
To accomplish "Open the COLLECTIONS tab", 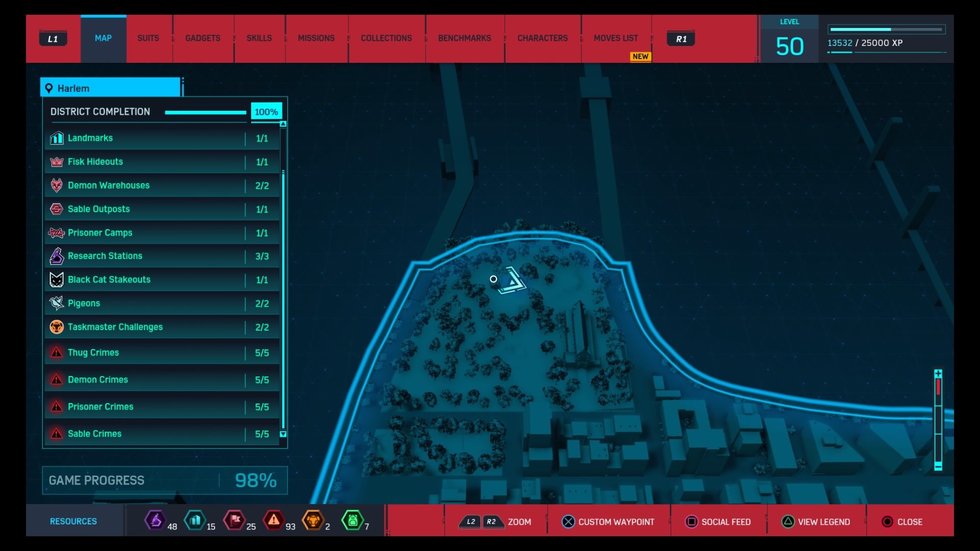I will tap(386, 38).
